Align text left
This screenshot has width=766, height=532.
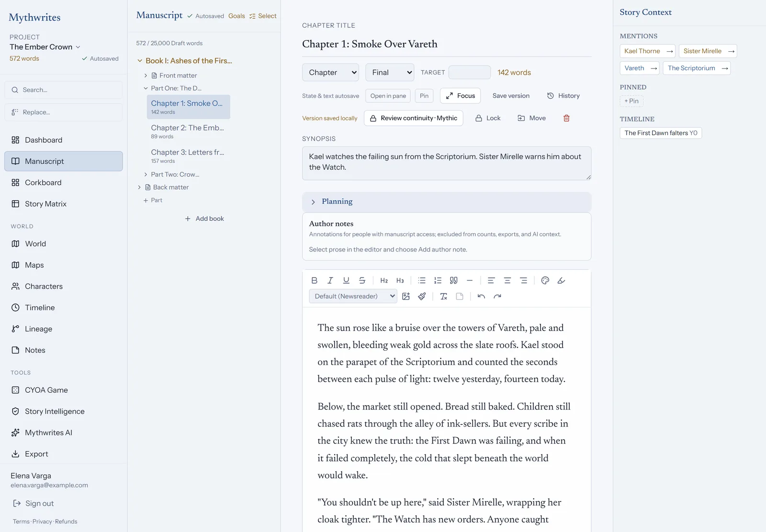point(491,281)
